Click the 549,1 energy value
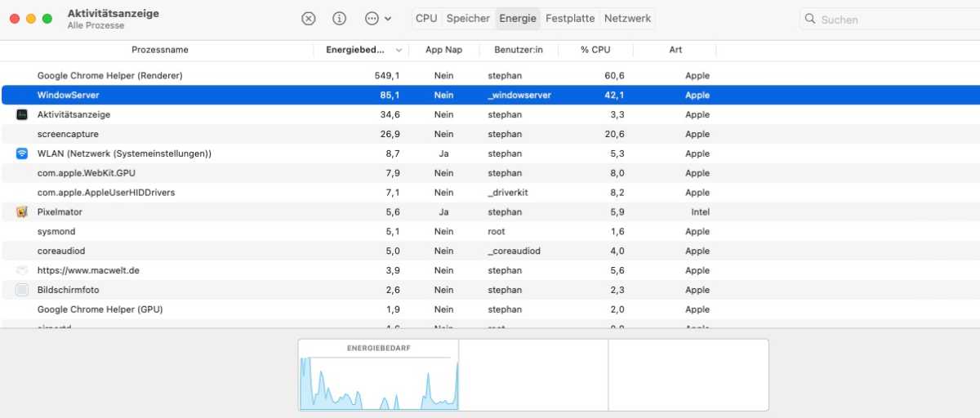 coord(387,75)
